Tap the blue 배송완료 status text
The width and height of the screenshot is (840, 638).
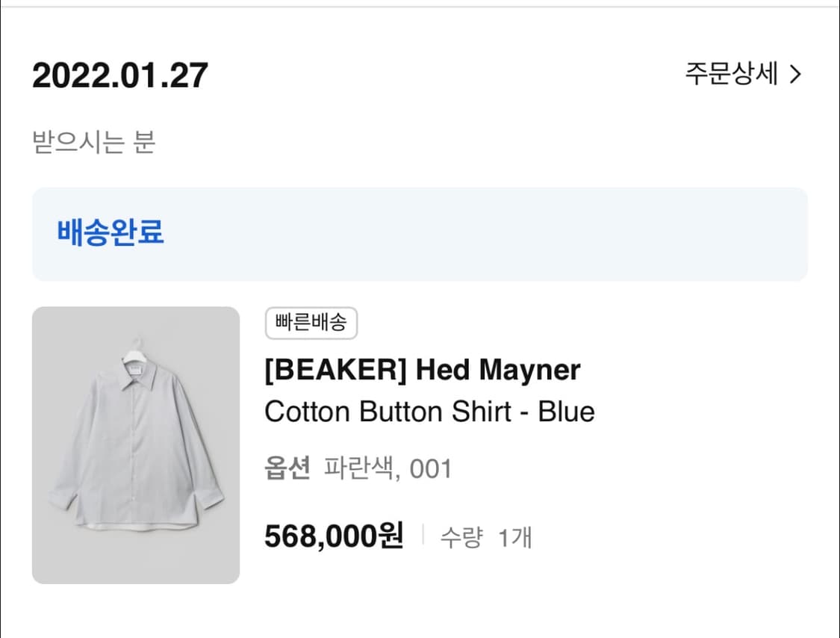(x=111, y=234)
